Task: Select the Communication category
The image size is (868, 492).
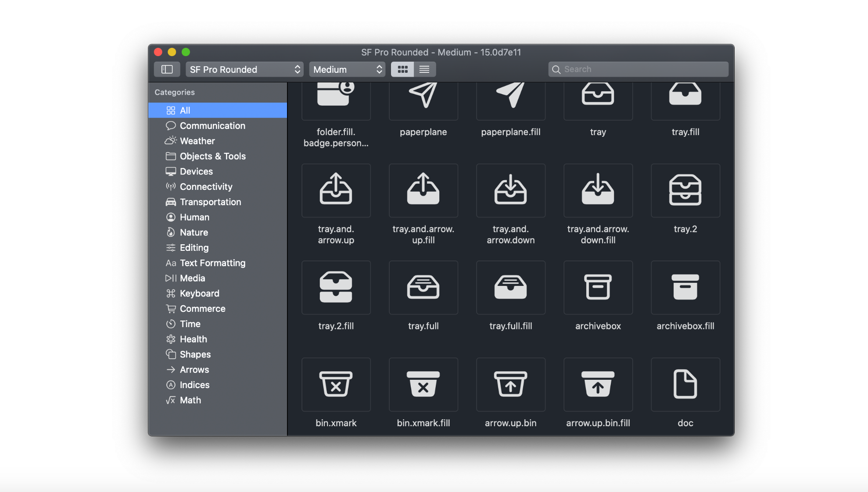Action: [x=218, y=126]
